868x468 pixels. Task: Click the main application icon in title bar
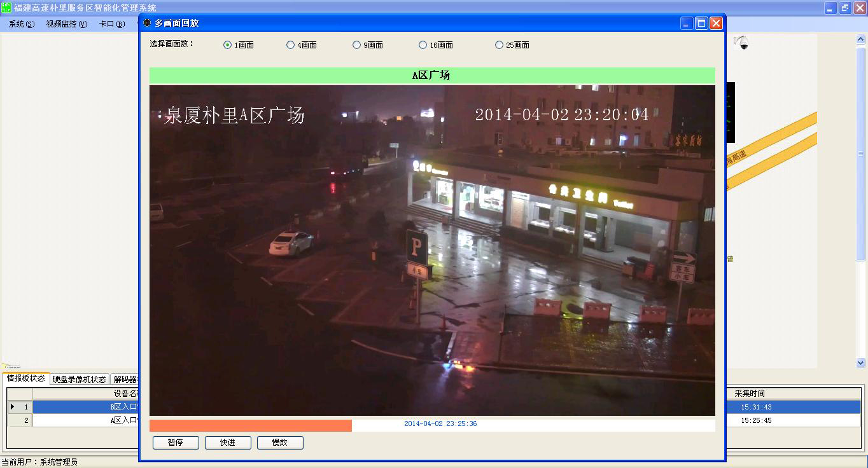point(6,8)
